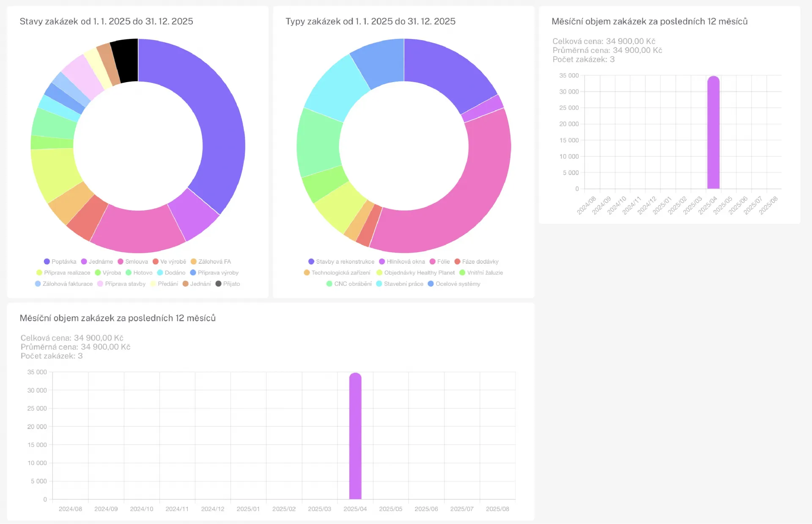
Task: Toggle the Technologická zařízení legend item
Action: click(340, 273)
